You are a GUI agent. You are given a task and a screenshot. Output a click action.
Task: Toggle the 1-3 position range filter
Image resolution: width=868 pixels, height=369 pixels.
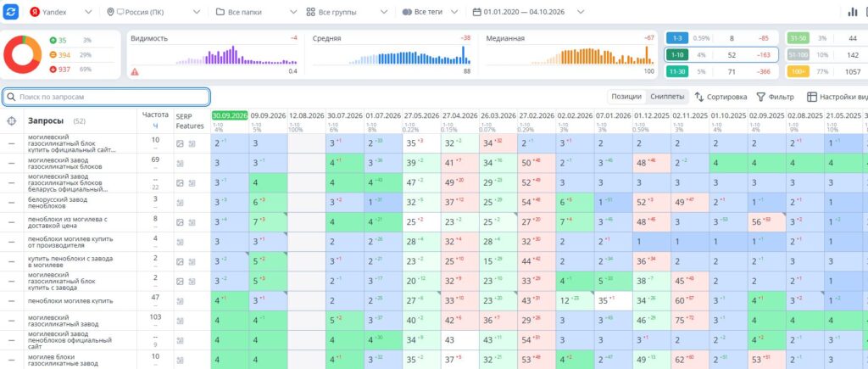tap(677, 38)
